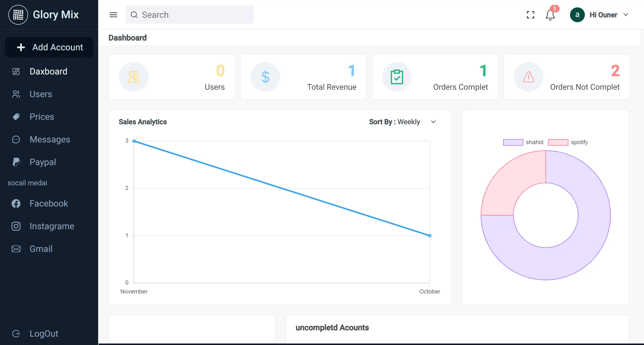Open the Hi Ouner account dropdown chevron

[x=626, y=15]
